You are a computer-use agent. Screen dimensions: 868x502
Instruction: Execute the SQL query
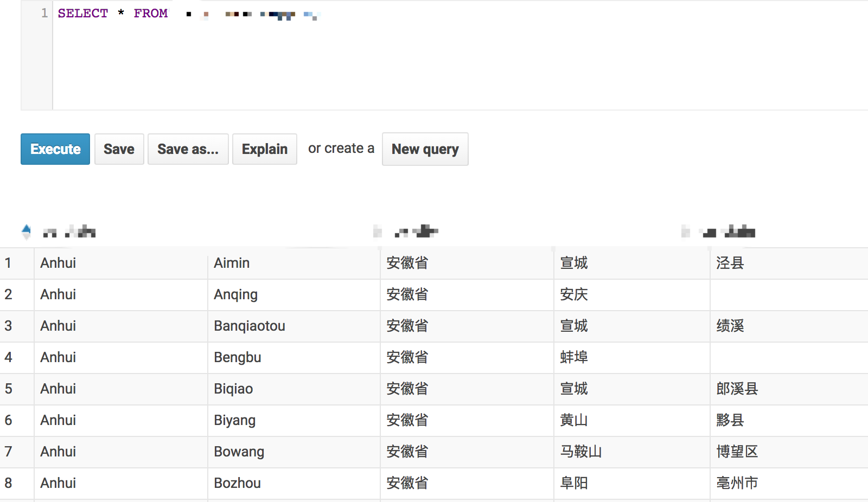(x=55, y=149)
